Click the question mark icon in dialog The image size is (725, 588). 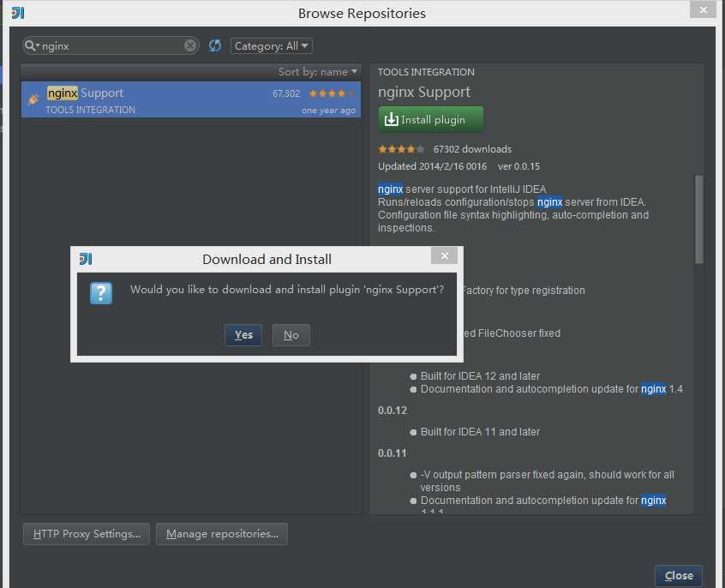coord(101,293)
